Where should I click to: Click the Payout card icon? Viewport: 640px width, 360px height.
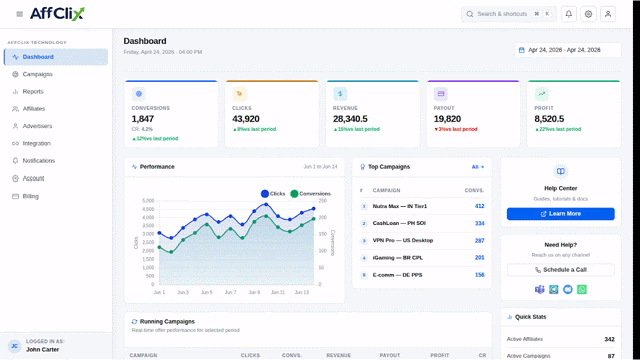pyautogui.click(x=441, y=94)
